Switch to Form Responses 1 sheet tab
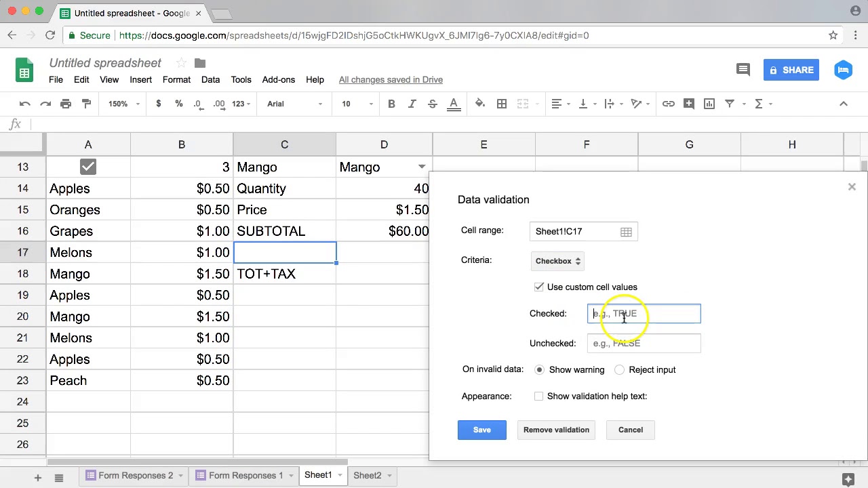This screenshot has width=868, height=488. tap(245, 476)
